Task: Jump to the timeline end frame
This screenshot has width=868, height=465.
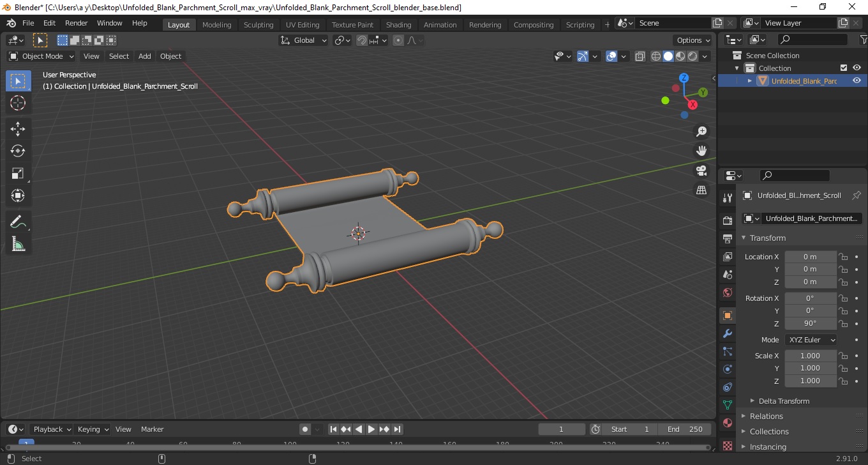Action: pyautogui.click(x=397, y=429)
